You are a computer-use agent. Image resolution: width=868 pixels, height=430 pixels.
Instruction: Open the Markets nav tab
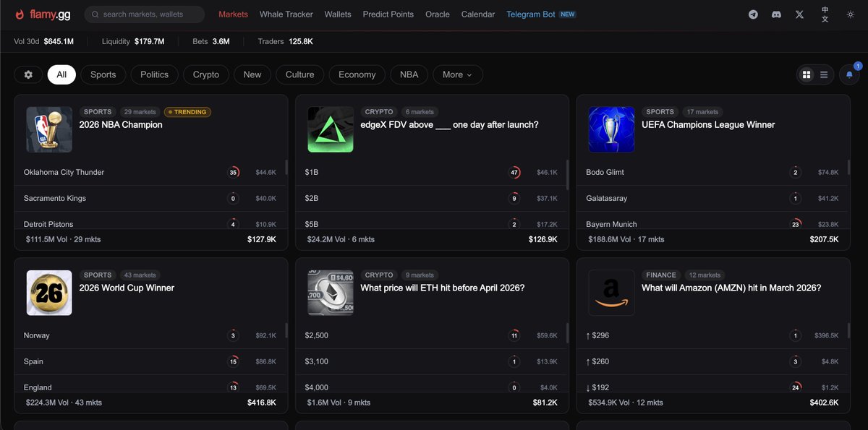233,14
